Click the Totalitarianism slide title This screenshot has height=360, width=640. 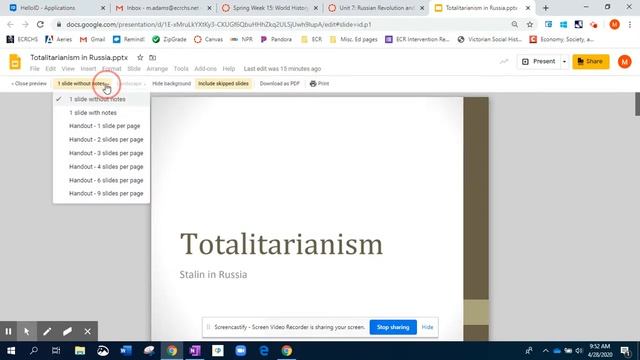coord(281,244)
